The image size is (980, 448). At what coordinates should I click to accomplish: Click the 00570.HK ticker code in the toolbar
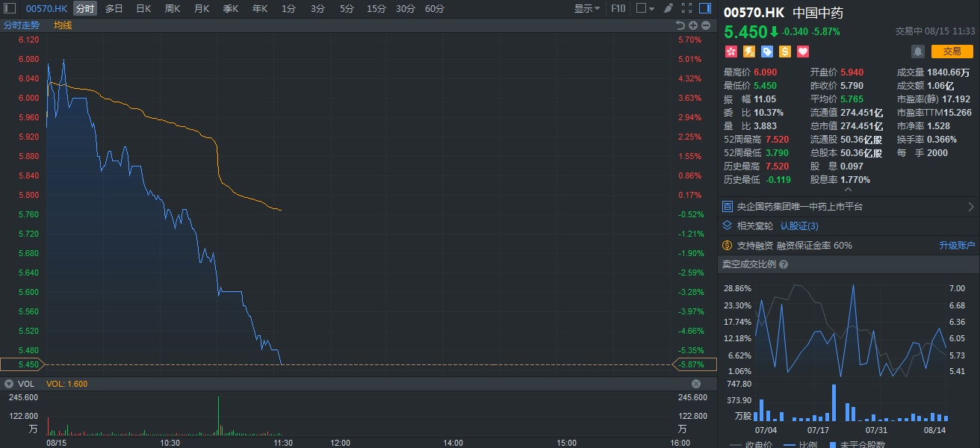click(46, 9)
